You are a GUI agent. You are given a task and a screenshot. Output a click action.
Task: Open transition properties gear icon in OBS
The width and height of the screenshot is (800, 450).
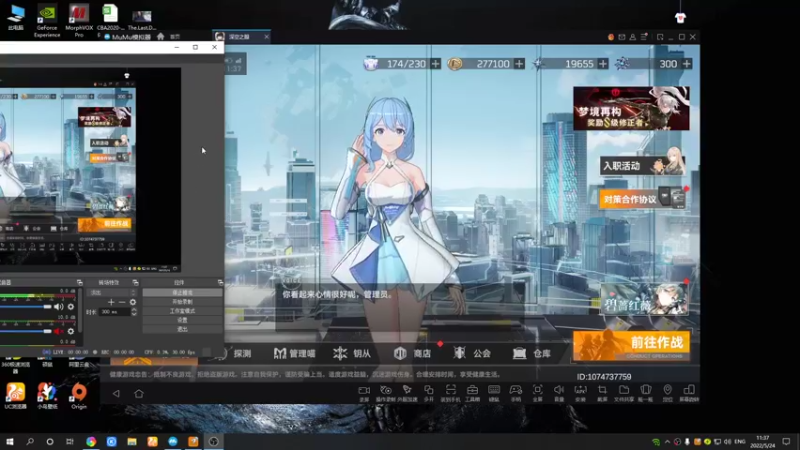click(133, 302)
